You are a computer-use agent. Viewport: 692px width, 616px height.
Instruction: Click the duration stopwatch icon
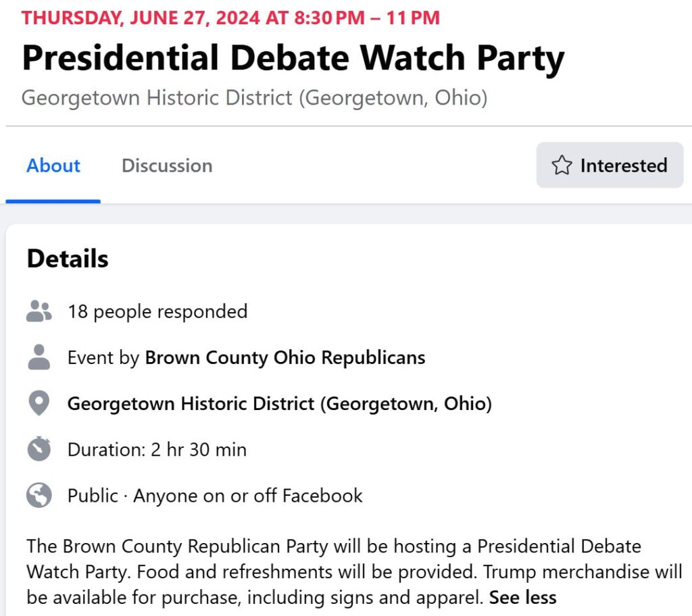(x=39, y=448)
